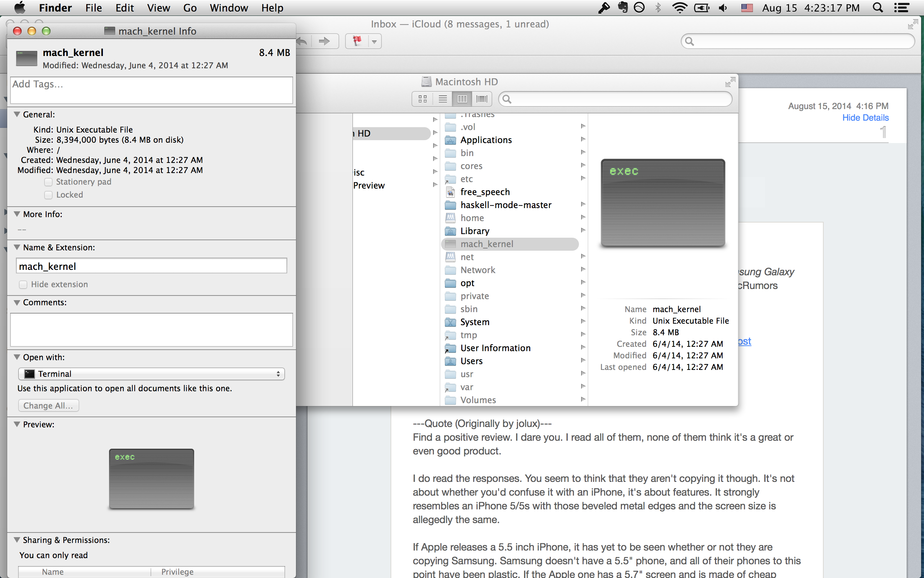Toggle the Stationery pad checkbox
The width and height of the screenshot is (924, 578).
pos(48,182)
